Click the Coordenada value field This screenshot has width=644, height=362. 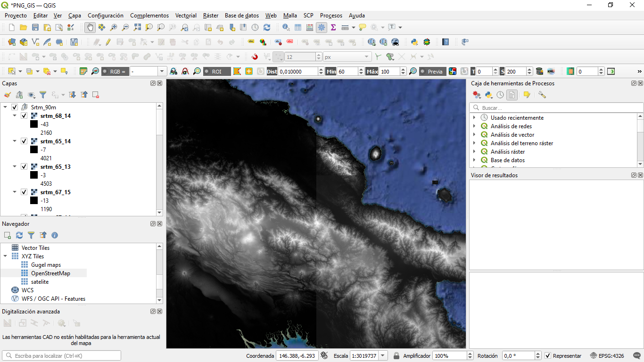coord(297,356)
